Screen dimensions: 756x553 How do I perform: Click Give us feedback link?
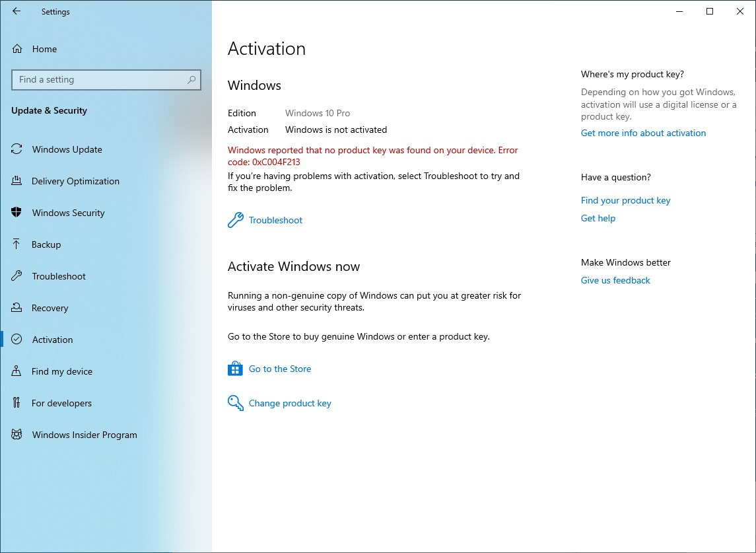615,280
